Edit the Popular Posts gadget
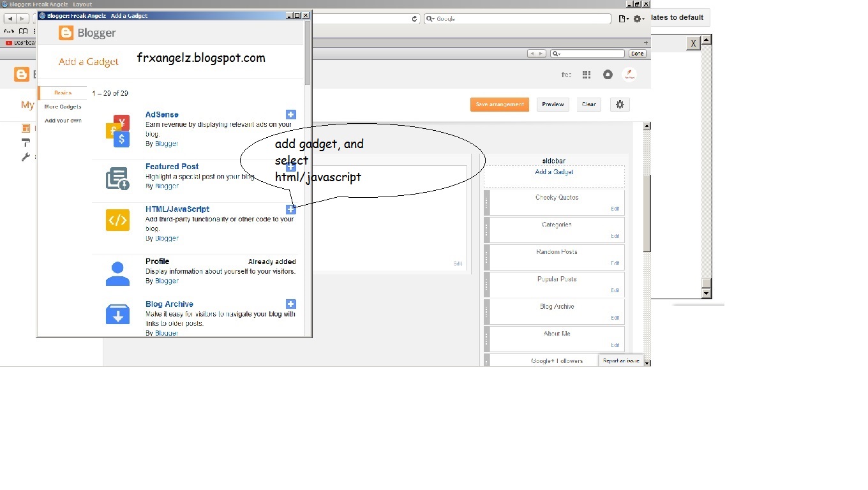This screenshot has width=868, height=490. [615, 290]
